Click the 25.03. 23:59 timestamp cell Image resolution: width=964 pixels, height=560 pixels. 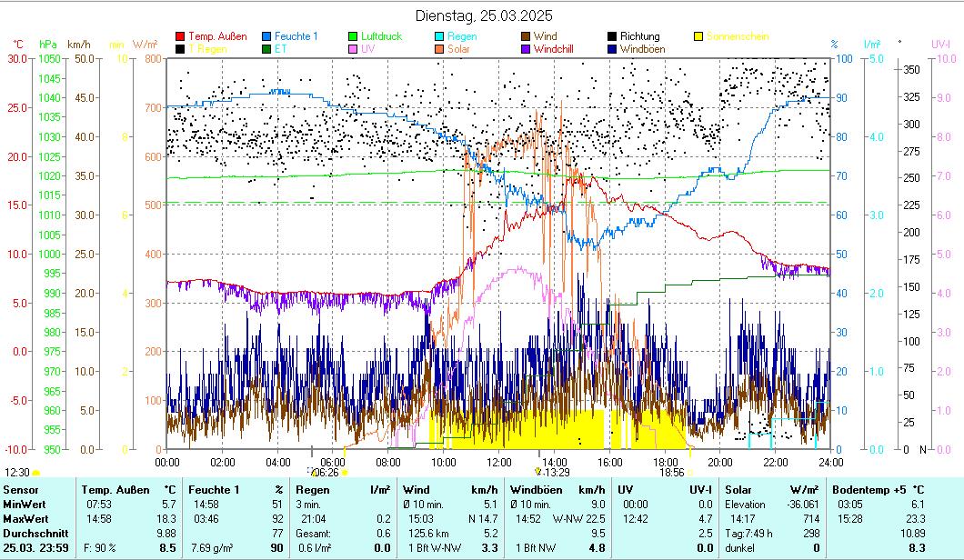[x=31, y=548]
